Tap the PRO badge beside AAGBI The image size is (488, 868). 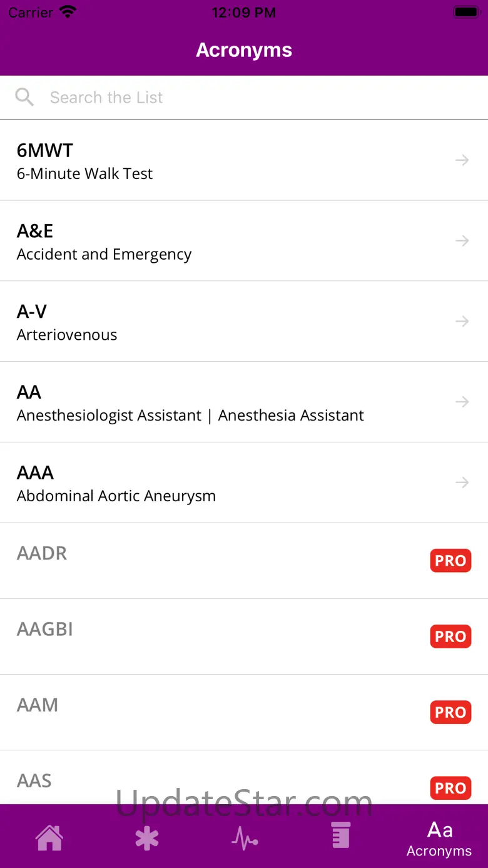coord(450,636)
